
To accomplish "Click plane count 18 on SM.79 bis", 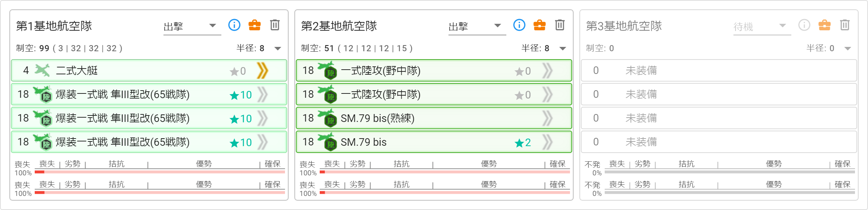I will pos(308,142).
